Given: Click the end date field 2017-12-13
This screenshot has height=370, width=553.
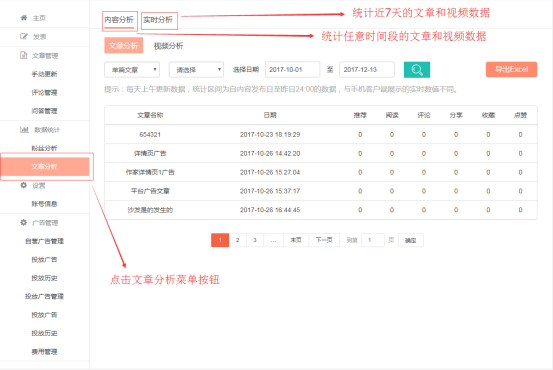Looking at the screenshot, I should pos(367,69).
